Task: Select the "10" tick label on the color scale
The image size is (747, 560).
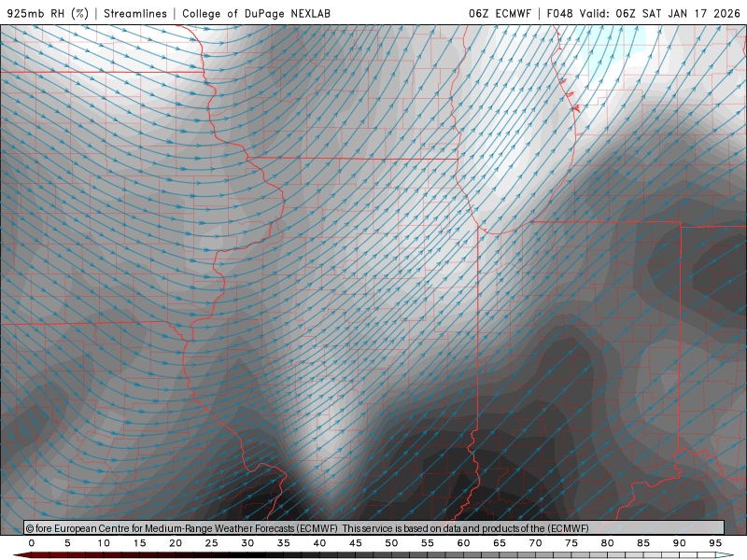Action: [x=104, y=543]
